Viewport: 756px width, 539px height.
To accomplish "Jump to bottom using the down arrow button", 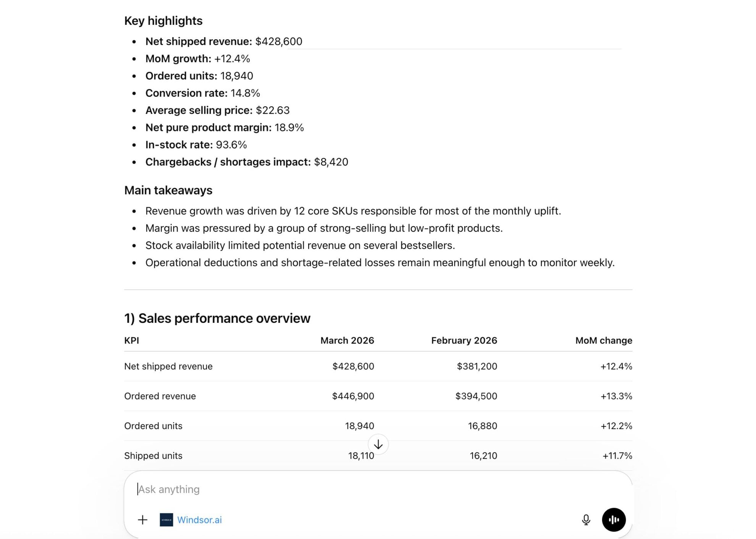I will [378, 444].
